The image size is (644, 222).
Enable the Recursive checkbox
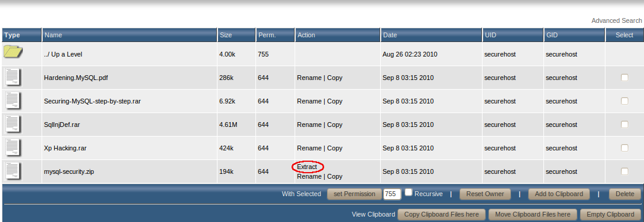[408, 192]
